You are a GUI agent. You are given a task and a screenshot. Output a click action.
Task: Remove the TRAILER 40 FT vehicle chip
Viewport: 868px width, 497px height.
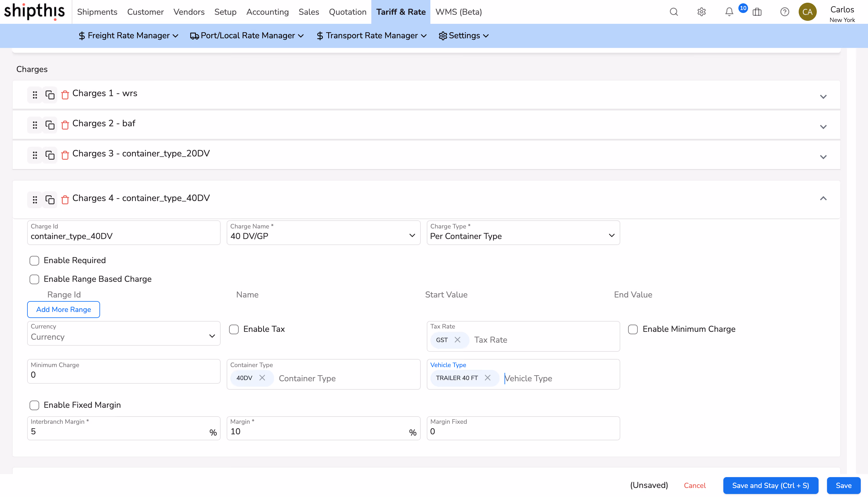(487, 378)
